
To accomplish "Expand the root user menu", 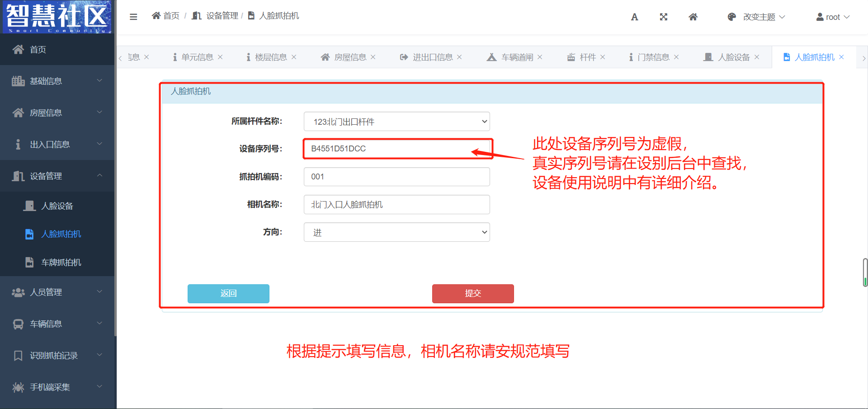I will point(833,17).
